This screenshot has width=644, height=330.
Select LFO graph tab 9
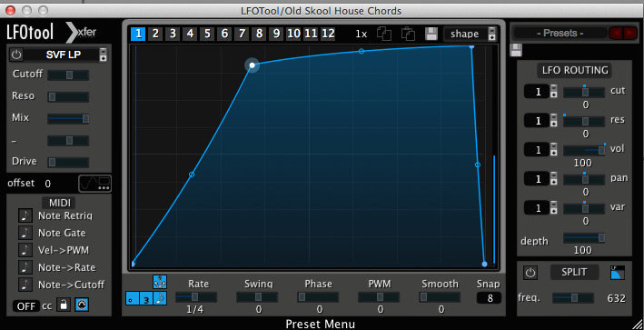tap(276, 34)
